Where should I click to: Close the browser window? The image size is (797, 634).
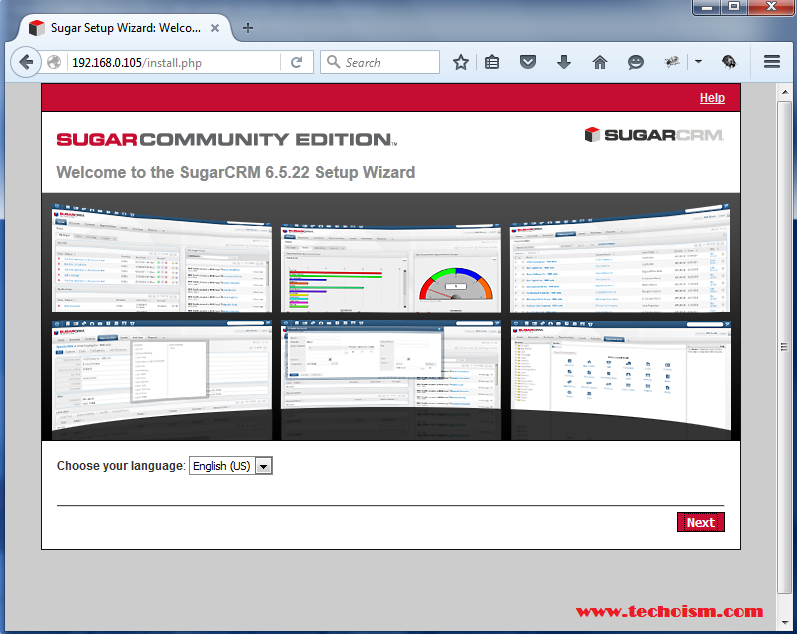[771, 7]
